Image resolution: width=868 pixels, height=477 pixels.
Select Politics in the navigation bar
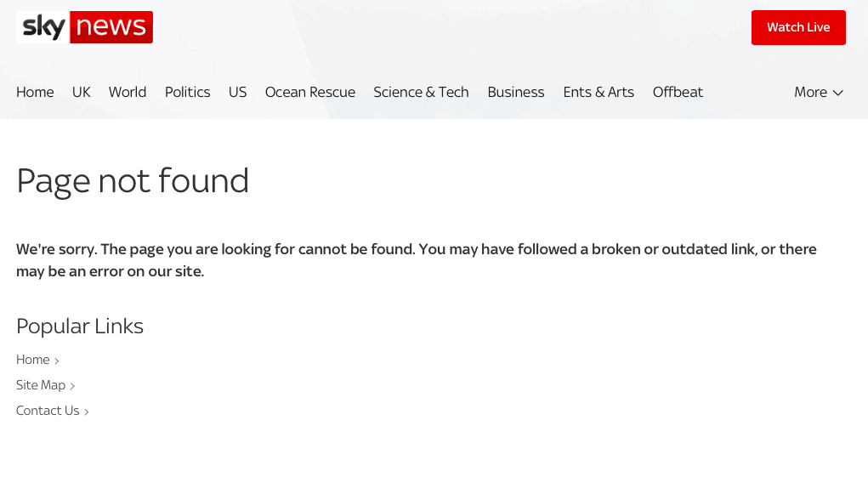(188, 92)
